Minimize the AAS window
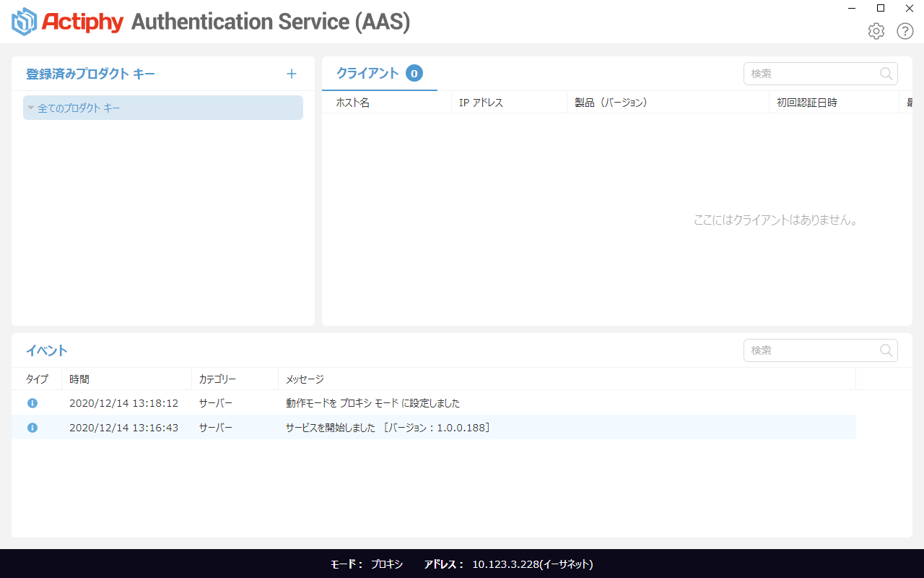924x578 pixels. pyautogui.click(x=853, y=9)
